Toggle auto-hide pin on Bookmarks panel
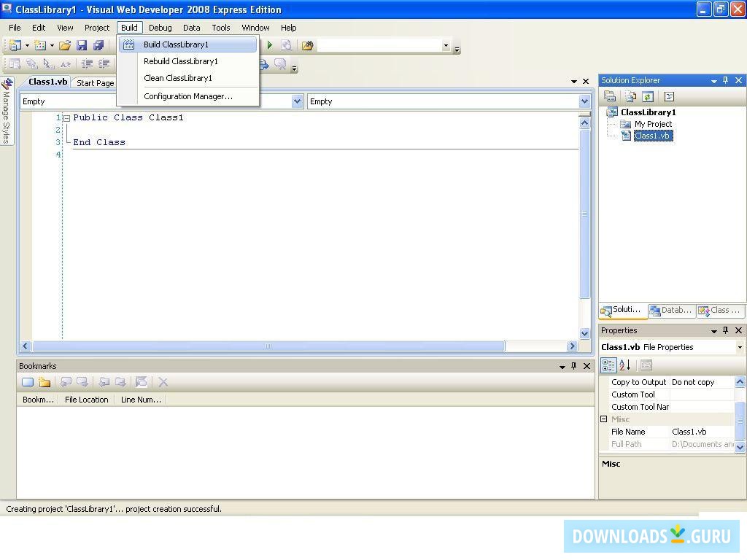 [x=573, y=366]
